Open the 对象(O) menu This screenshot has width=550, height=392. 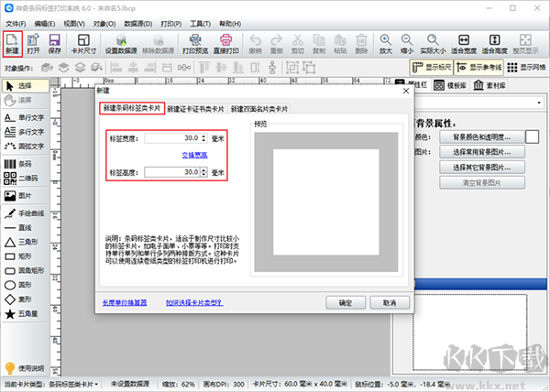coord(104,24)
